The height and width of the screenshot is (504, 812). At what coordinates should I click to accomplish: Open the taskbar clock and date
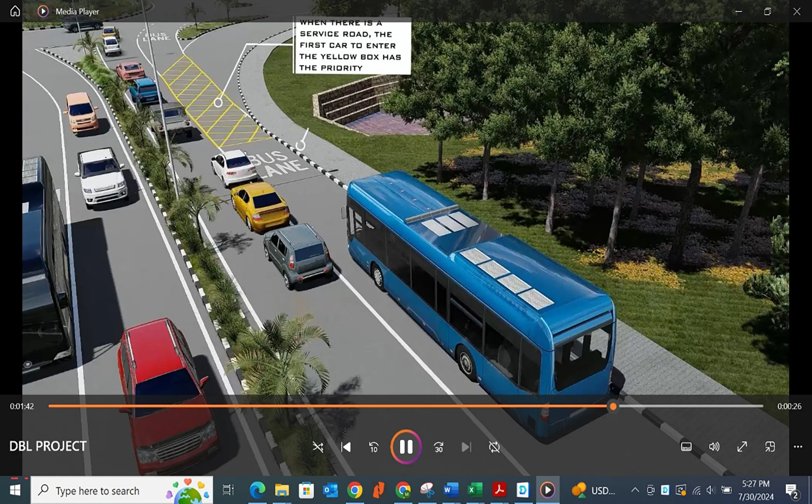click(x=756, y=490)
